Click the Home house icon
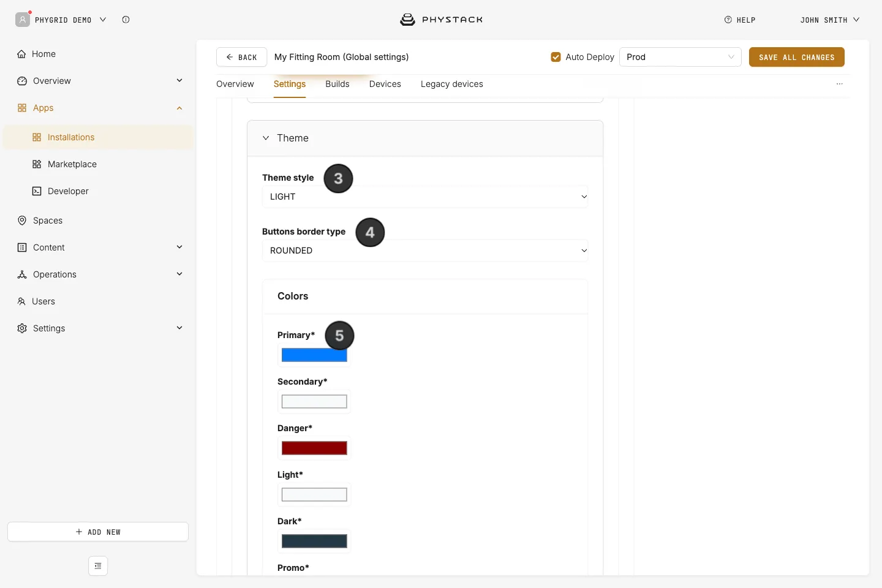882x588 pixels. 21,54
